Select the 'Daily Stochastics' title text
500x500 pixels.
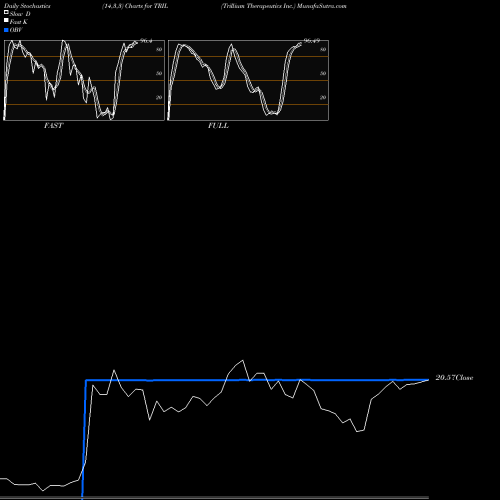tap(27, 6)
